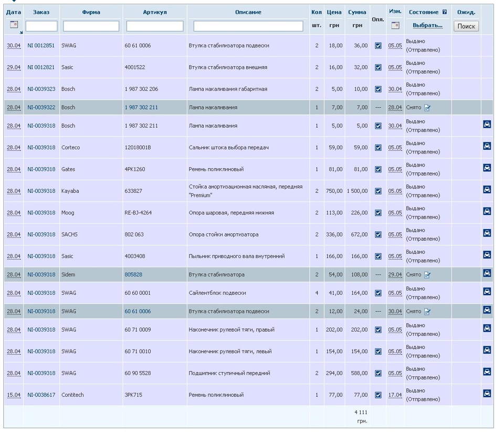504x432 pixels.
Task: Open the calendar icon under Изм. header
Action: click(x=395, y=25)
